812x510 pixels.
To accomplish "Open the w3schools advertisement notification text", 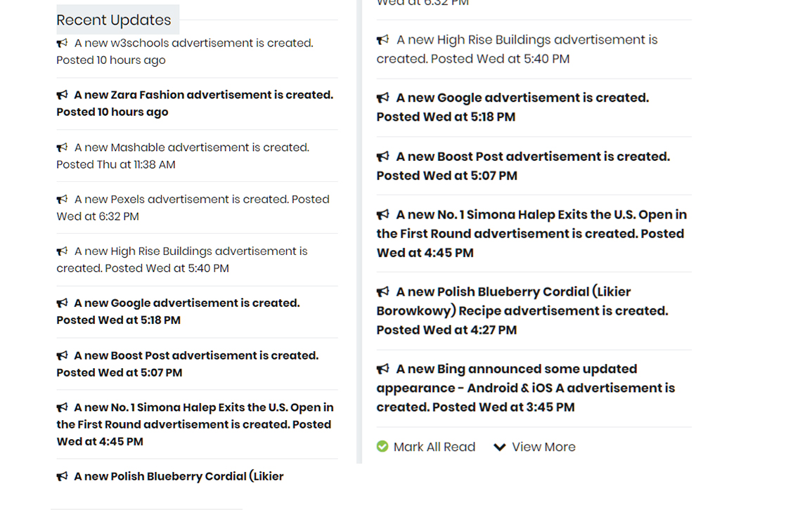I will 193,44.
